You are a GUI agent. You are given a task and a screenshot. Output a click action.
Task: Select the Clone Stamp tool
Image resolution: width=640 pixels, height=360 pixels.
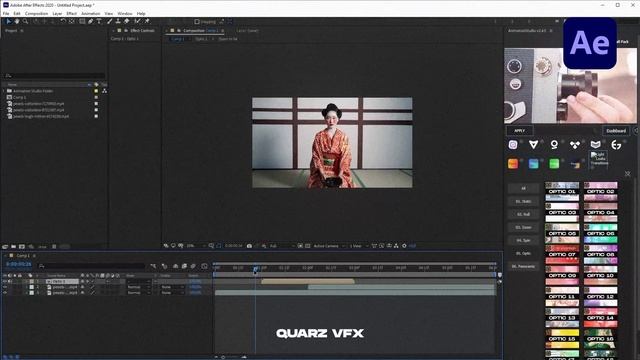click(118, 21)
